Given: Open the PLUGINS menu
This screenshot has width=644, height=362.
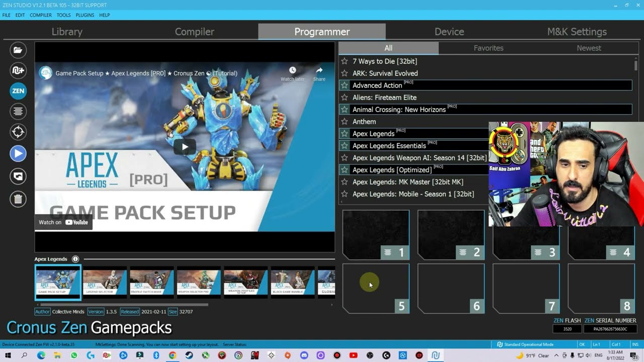Looking at the screenshot, I should 85,15.
